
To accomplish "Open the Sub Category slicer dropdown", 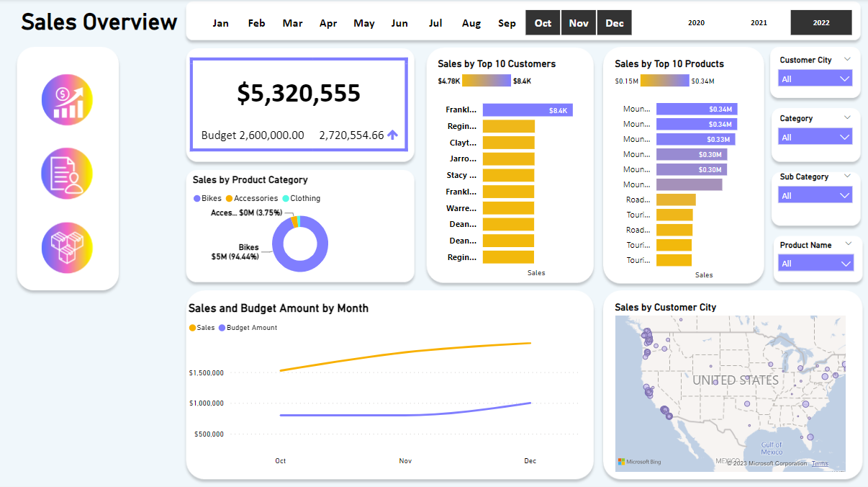I will tap(815, 195).
